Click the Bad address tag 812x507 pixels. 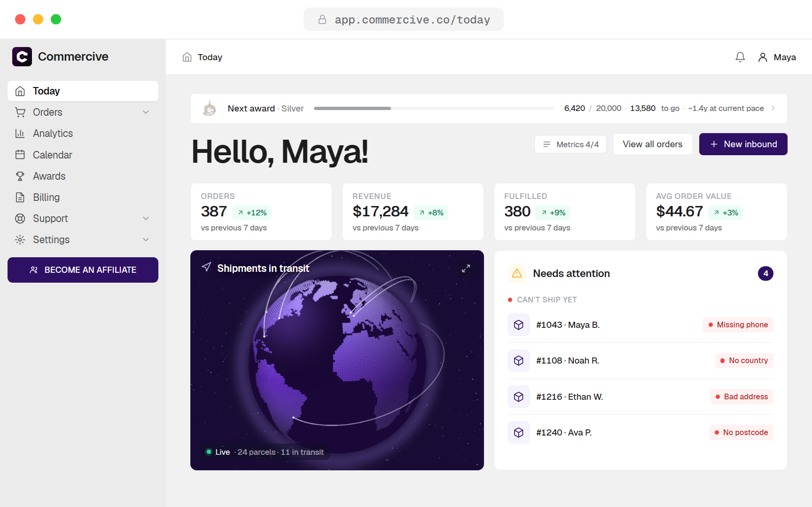click(x=742, y=396)
